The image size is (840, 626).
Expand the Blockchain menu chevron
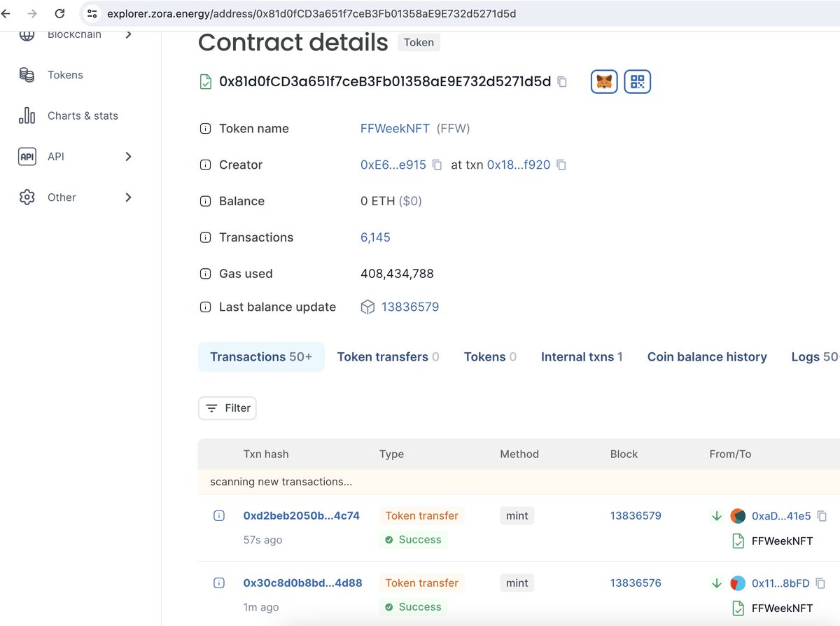(x=128, y=34)
